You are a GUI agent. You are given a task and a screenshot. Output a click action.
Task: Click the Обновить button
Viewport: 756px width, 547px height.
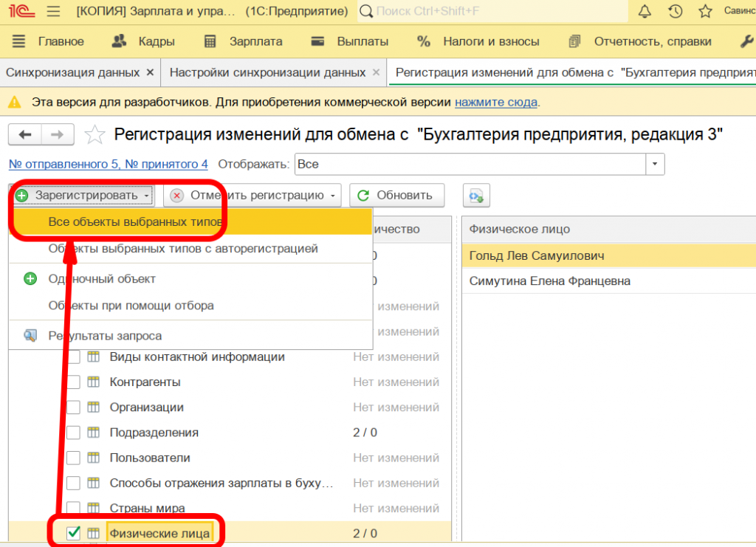click(x=396, y=195)
